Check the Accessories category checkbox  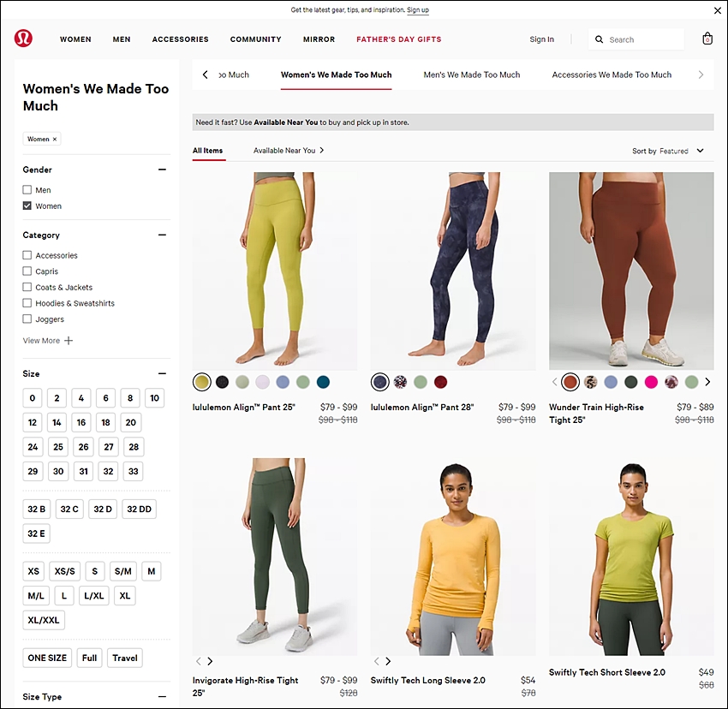pyautogui.click(x=27, y=255)
